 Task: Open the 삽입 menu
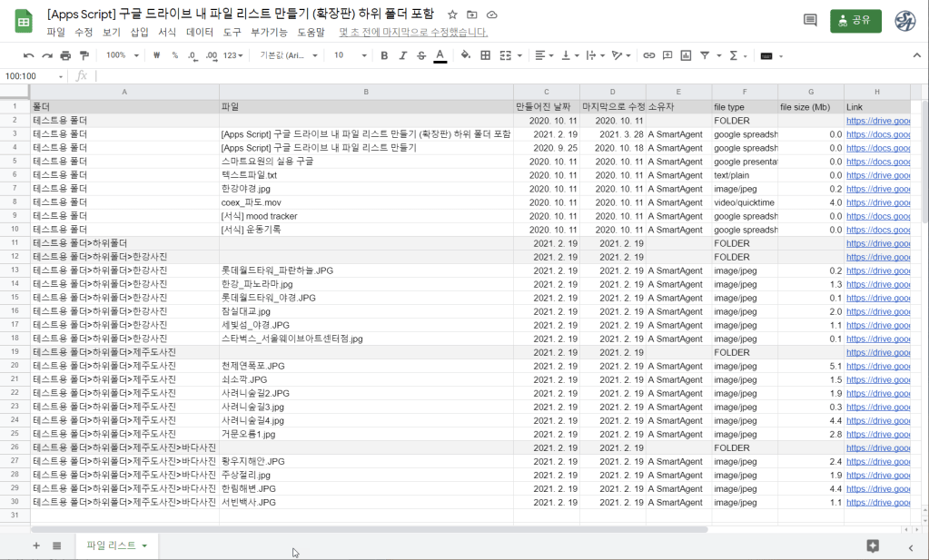click(139, 32)
